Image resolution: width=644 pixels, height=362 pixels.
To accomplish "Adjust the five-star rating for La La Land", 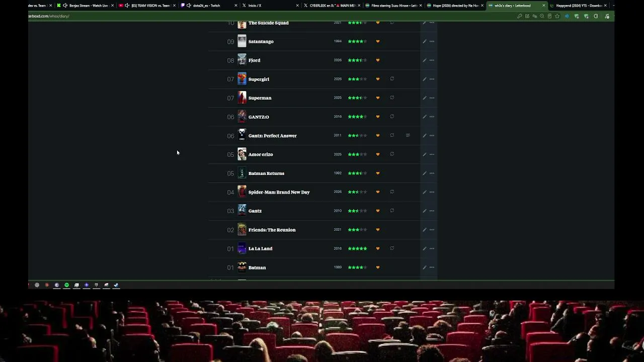I will (357, 248).
